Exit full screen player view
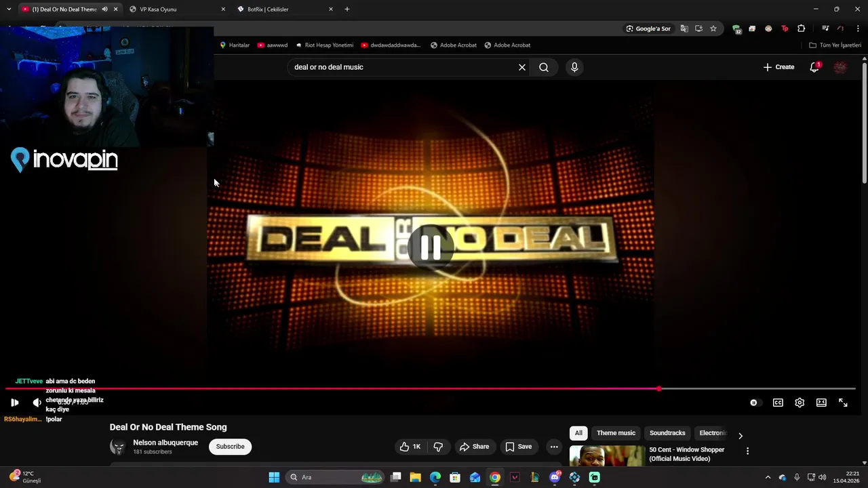Viewport: 868px width, 488px height. [x=843, y=403]
